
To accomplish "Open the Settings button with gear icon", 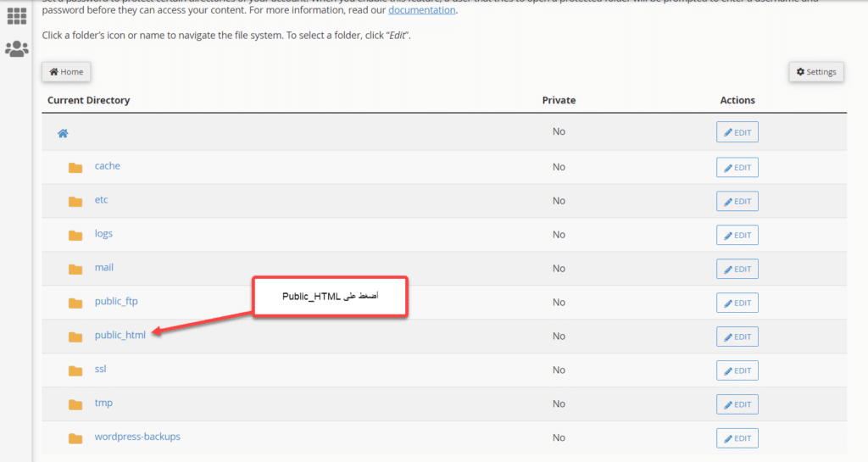I will 816,72.
